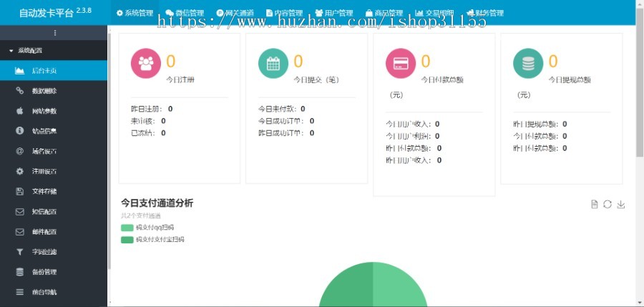Screen dimensions: 644x307
Task: Click the 今日用户利润 stat row
Action: coord(413,136)
